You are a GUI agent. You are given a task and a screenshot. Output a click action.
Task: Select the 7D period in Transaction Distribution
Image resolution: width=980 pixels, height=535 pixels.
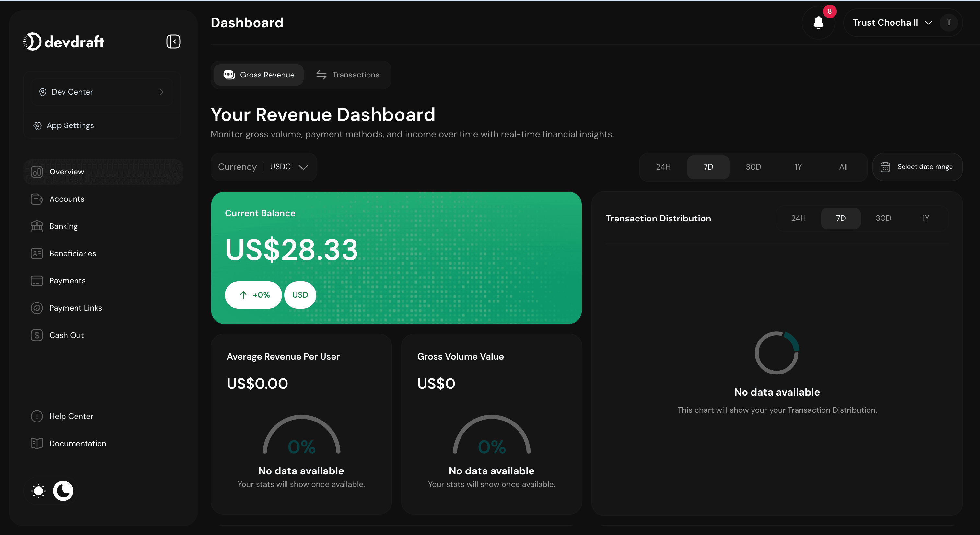point(841,218)
